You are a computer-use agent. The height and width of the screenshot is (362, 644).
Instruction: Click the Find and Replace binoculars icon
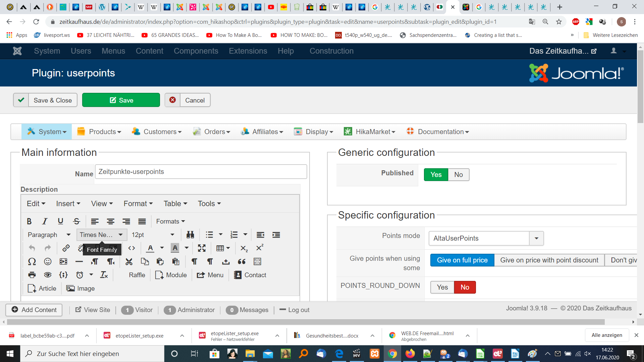click(190, 235)
